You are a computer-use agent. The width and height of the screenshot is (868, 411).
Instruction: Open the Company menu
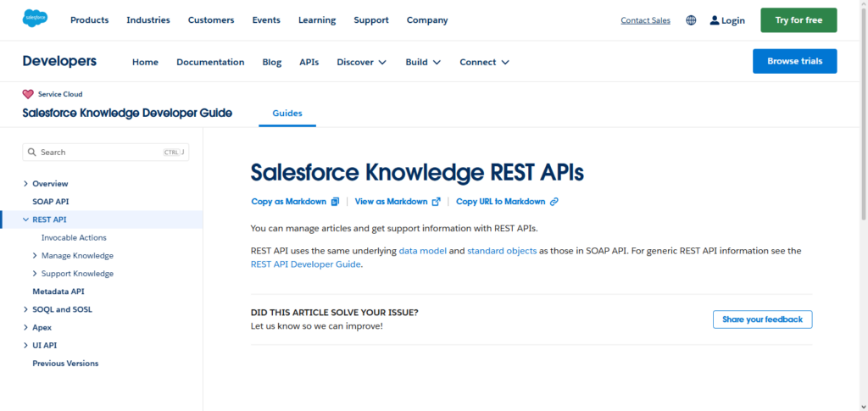point(427,19)
